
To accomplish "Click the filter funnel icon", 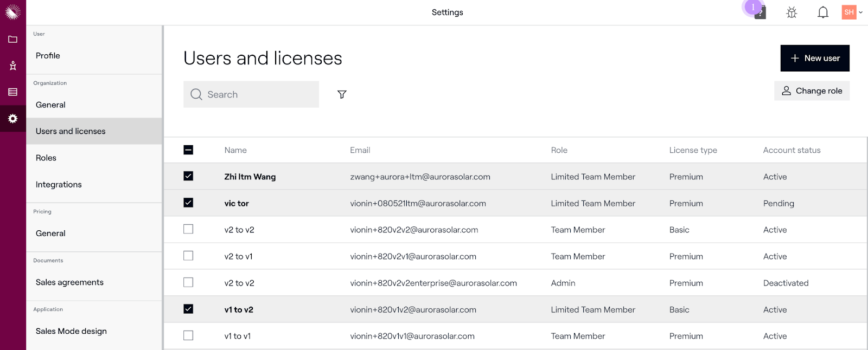I will coord(342,94).
